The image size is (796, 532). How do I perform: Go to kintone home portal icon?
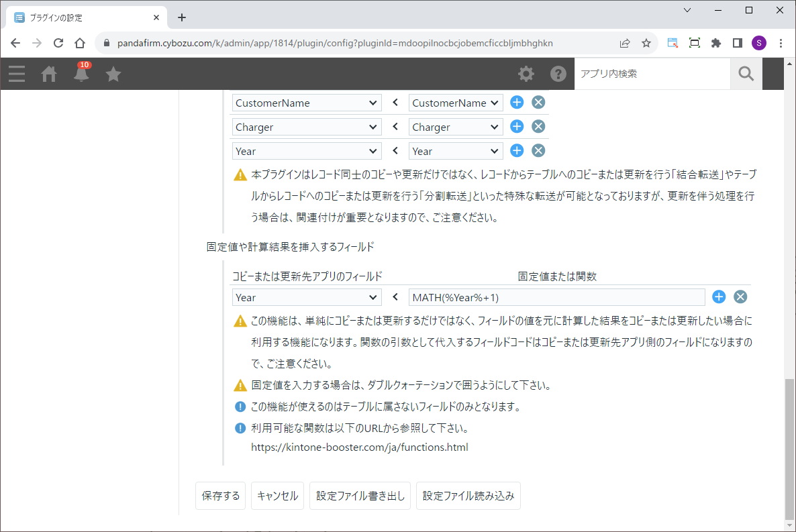point(49,74)
